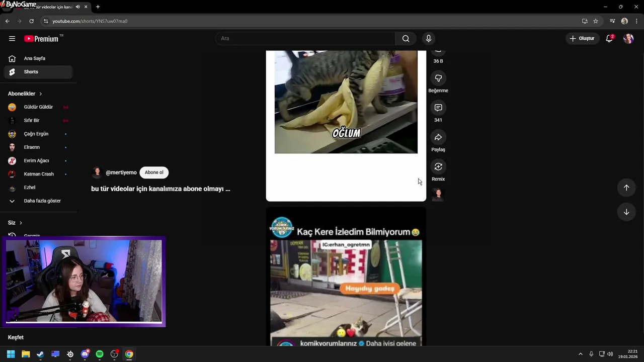Open @mertiyemo channel link
The image size is (644, 362).
point(121,172)
